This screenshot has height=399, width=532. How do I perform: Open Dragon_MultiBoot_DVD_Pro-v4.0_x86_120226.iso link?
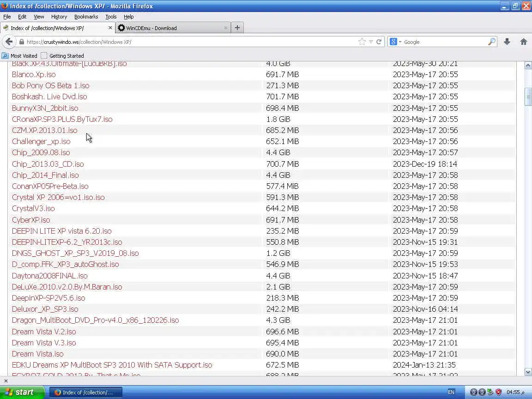[x=95, y=320]
